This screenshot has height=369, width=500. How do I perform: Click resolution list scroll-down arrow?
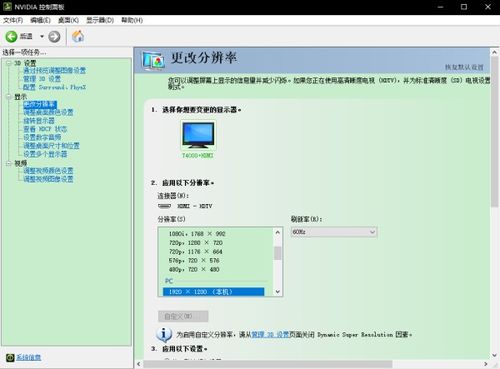point(278,292)
